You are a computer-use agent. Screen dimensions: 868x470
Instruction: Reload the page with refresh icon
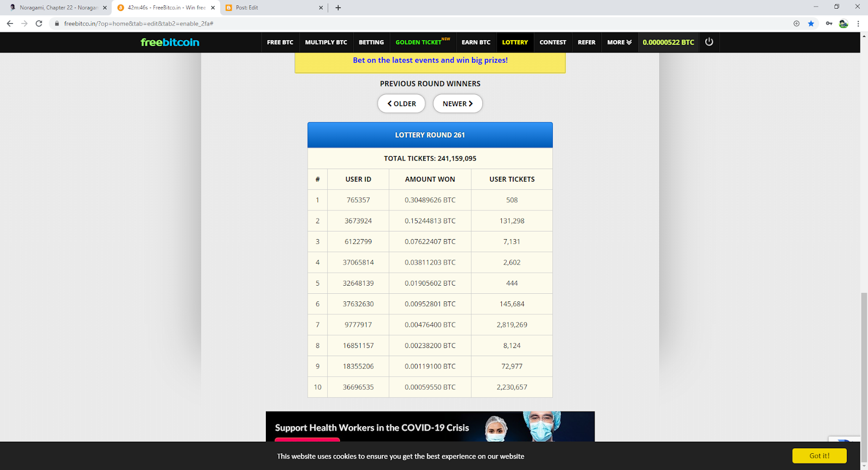[x=39, y=23]
